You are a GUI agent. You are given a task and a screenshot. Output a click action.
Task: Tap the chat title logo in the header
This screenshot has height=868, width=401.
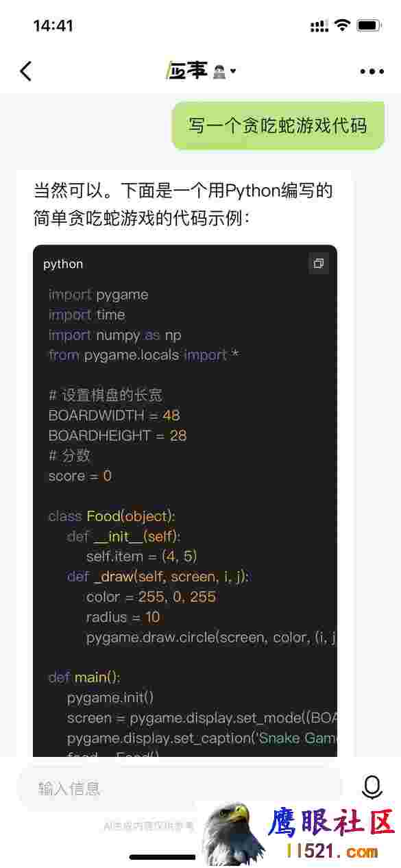pyautogui.click(x=186, y=70)
